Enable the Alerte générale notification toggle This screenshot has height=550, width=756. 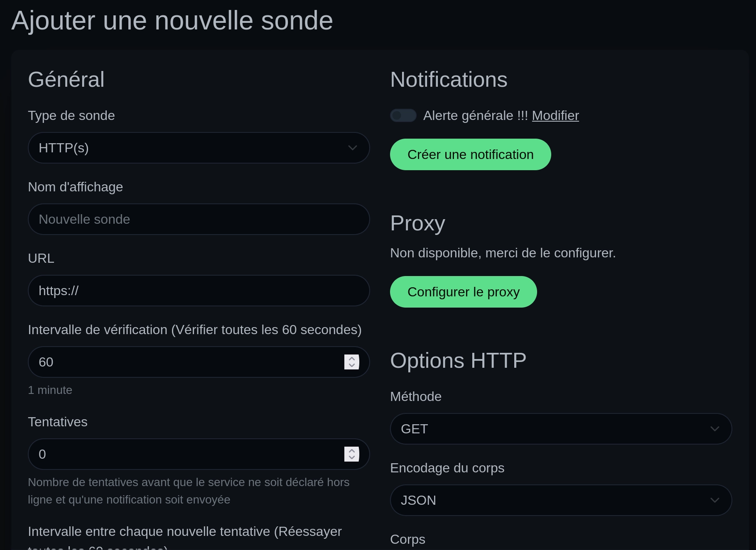coord(403,115)
